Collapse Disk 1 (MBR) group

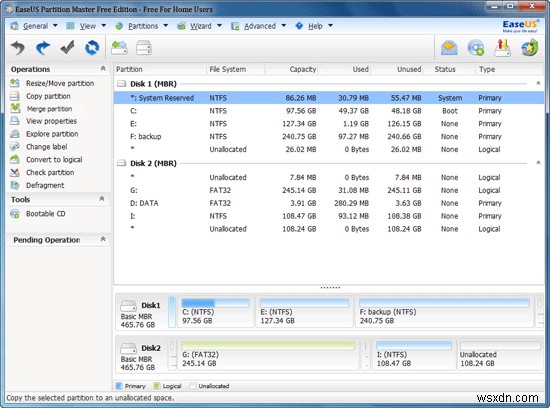click(x=538, y=83)
